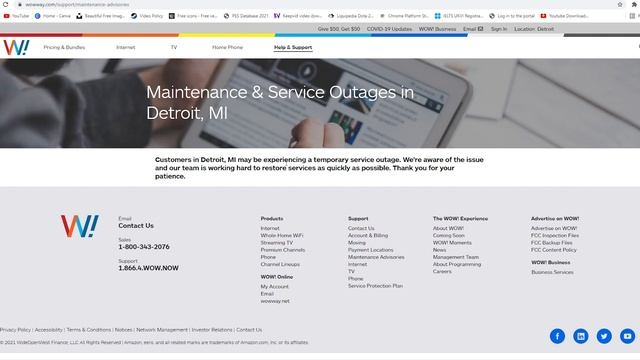Open Whole Home WiFi link

click(282, 236)
